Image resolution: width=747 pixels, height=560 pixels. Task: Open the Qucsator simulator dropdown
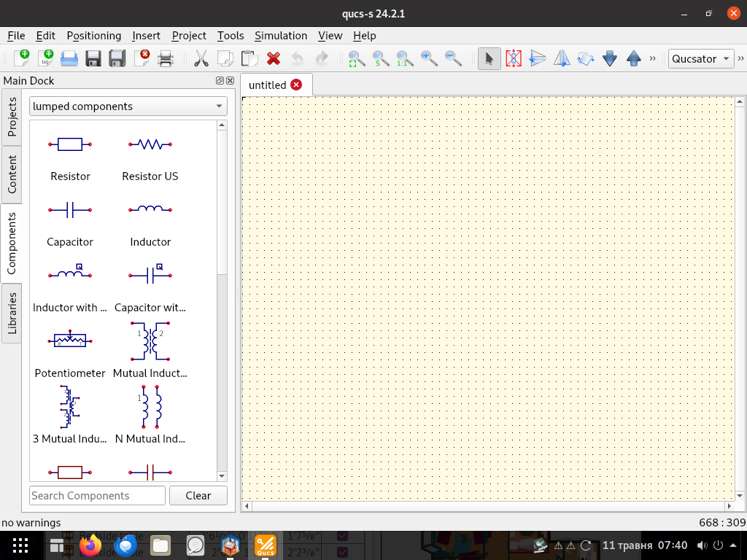701,59
